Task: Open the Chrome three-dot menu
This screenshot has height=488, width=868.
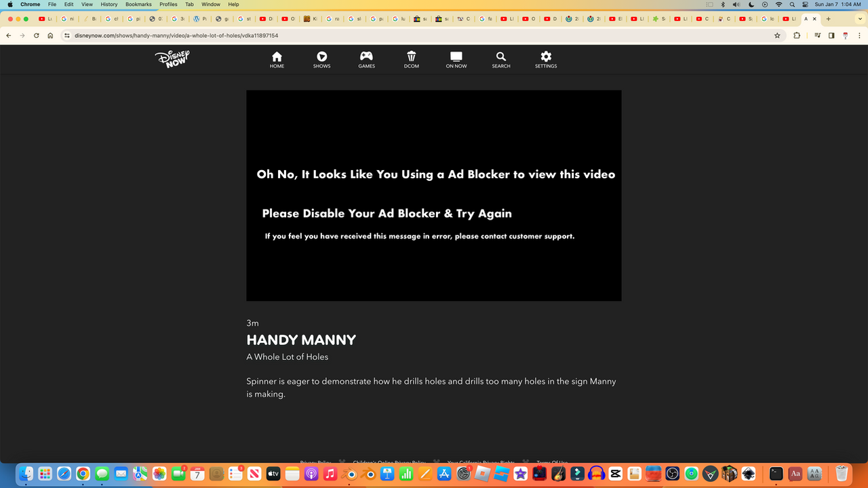Action: coord(860,35)
